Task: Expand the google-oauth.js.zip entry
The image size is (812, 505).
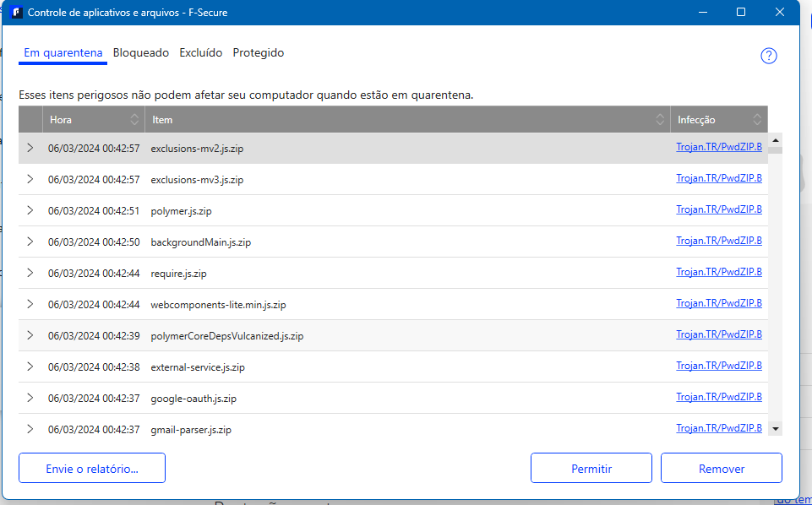Action: click(x=30, y=398)
